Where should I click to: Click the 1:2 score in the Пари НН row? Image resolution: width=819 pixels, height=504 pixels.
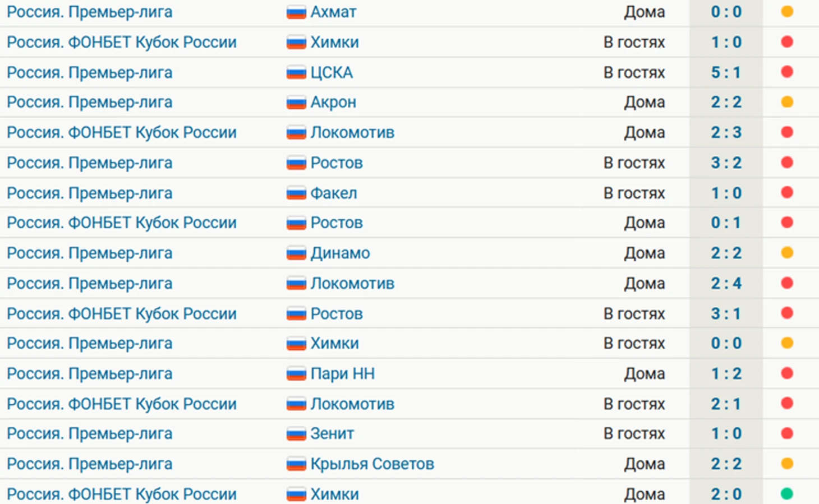pos(726,373)
